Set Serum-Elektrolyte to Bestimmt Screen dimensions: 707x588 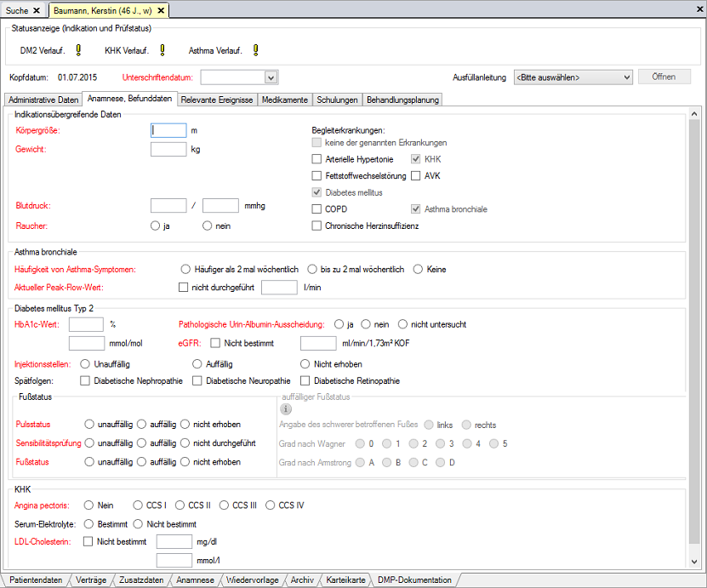[x=88, y=524]
